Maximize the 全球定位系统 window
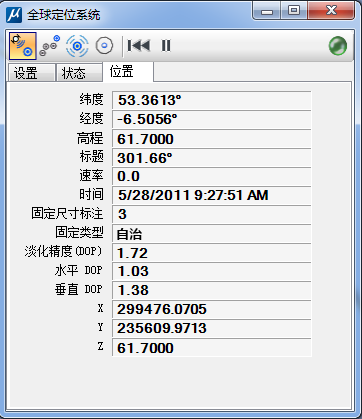Image resolution: width=362 pixels, height=419 pixels. click(x=294, y=11)
